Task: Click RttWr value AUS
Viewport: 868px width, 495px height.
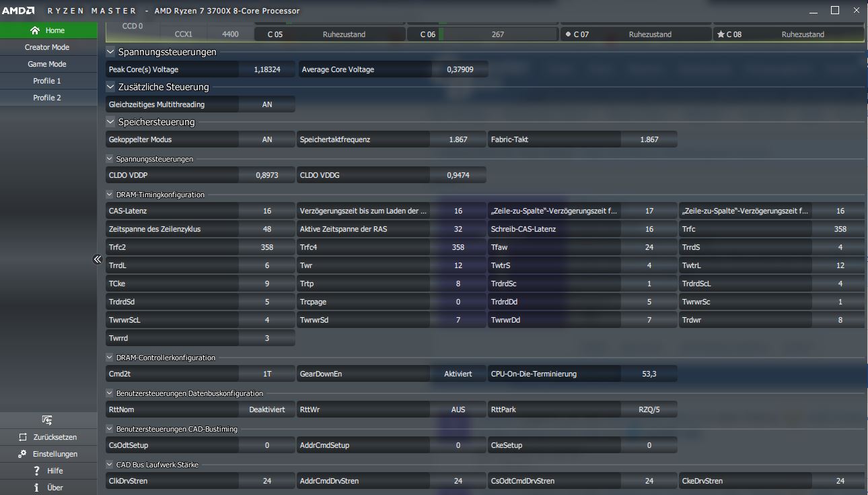Action: click(x=458, y=409)
